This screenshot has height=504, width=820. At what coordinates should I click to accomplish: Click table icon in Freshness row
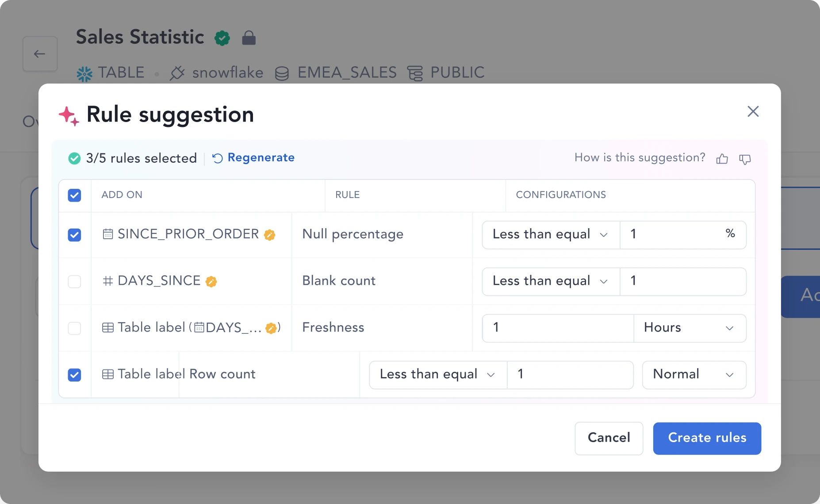(x=108, y=328)
